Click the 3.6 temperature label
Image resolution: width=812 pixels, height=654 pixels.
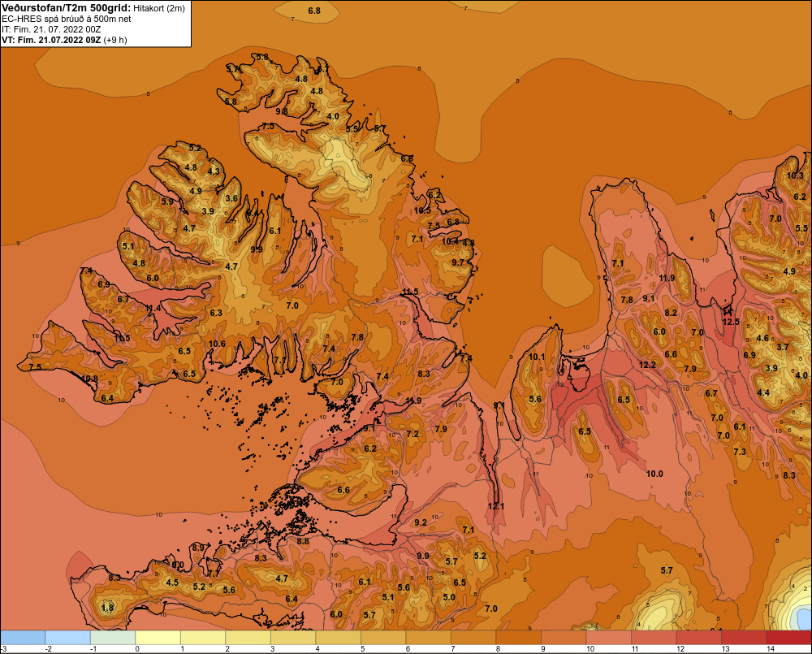pyautogui.click(x=231, y=198)
